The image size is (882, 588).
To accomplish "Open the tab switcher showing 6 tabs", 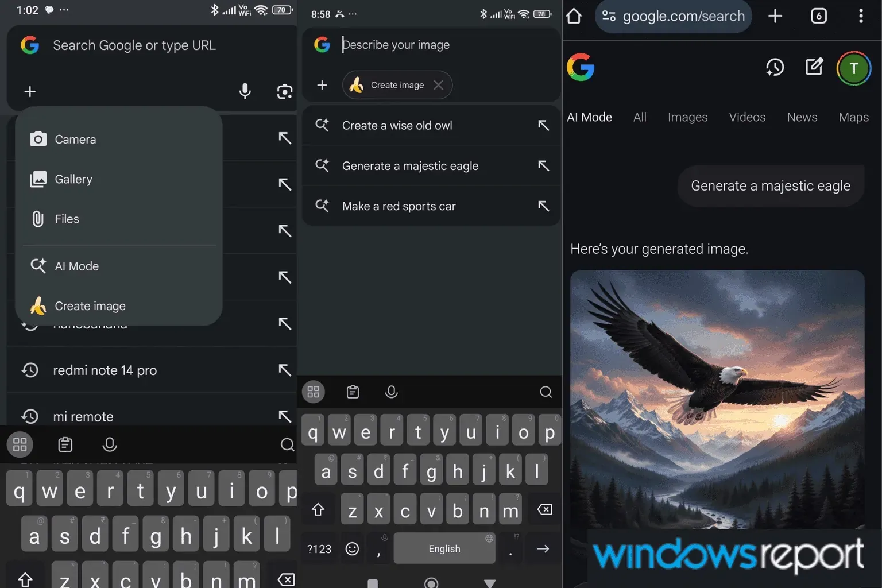I will coord(818,16).
